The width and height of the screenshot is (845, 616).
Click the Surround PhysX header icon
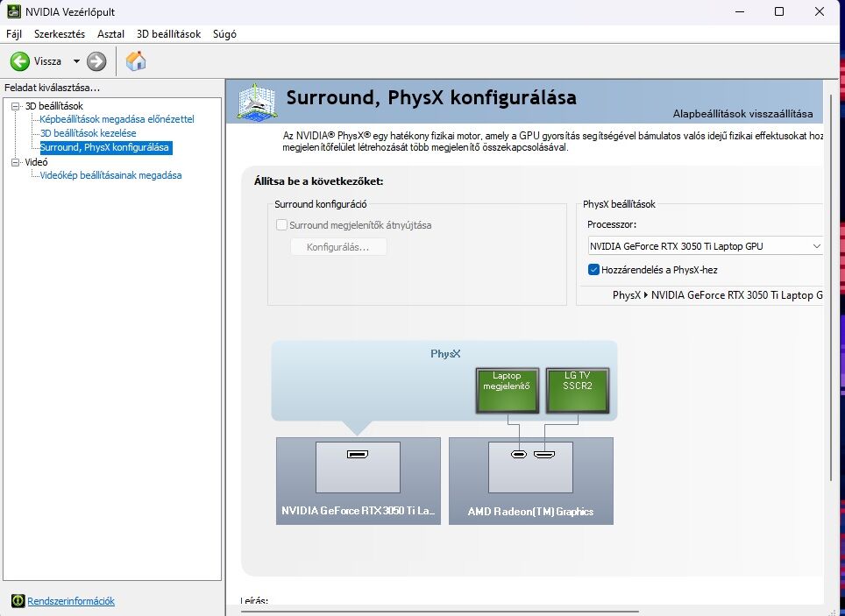point(257,101)
